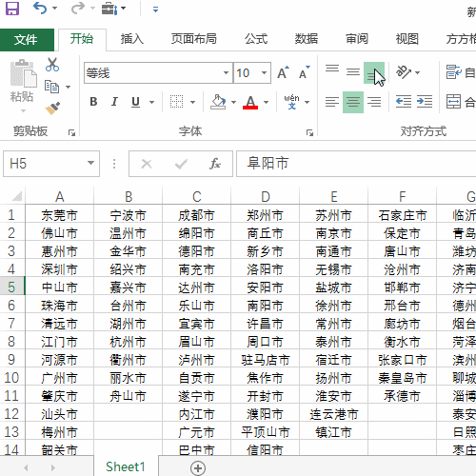Copy selection with the copy icon
This screenshot has height=476, width=476.
[x=51, y=87]
